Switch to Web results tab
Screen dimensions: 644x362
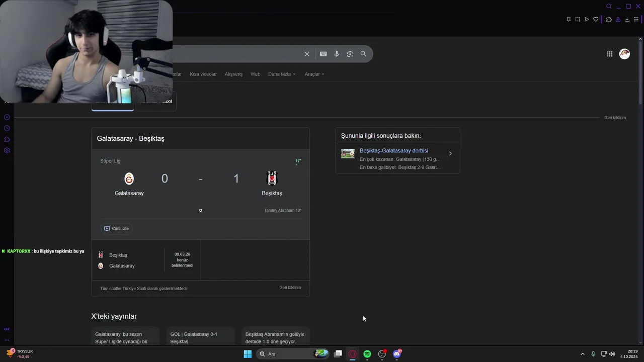(x=256, y=74)
